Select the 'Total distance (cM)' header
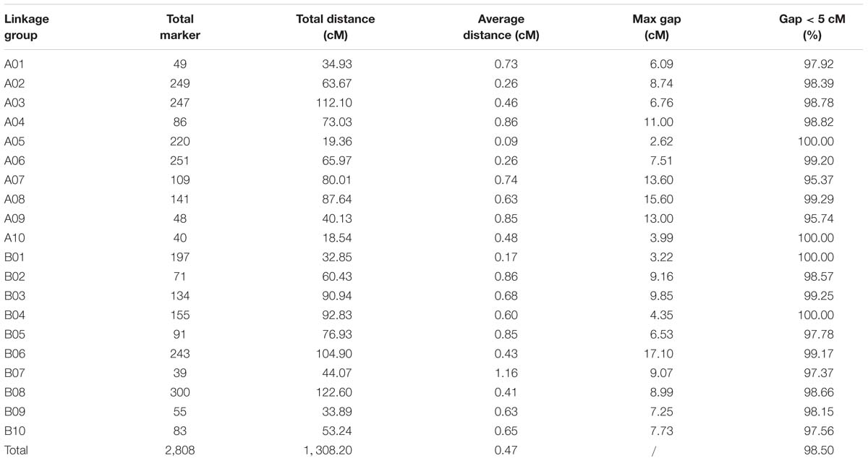This screenshot has width=868, height=461. (x=337, y=27)
